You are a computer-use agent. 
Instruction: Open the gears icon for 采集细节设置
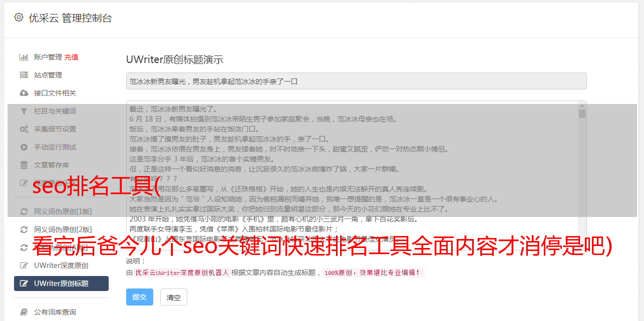pos(24,129)
